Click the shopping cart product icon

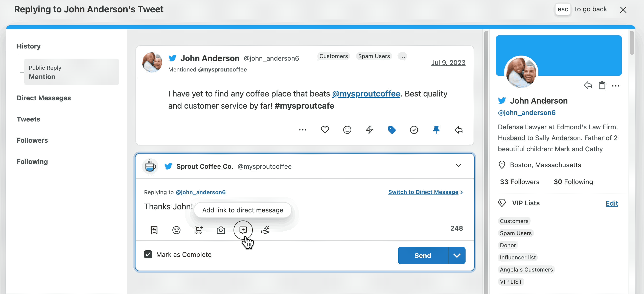click(199, 230)
